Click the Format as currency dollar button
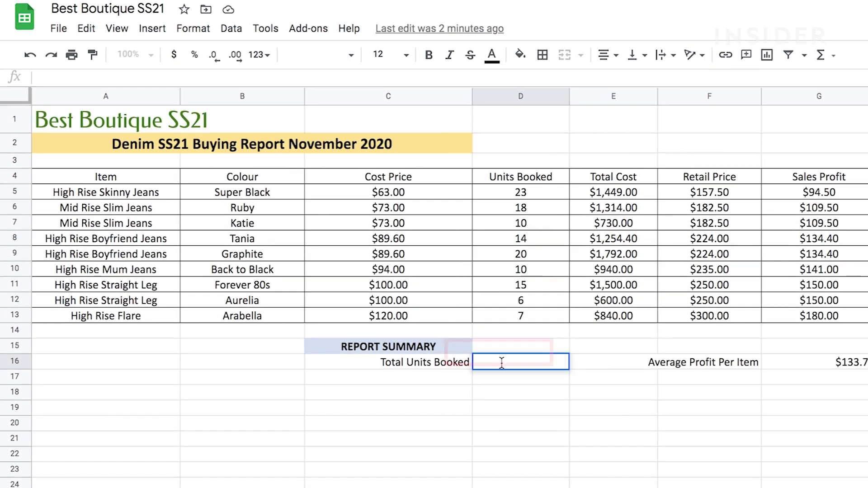Viewport: 868px width, 488px height. click(x=174, y=55)
